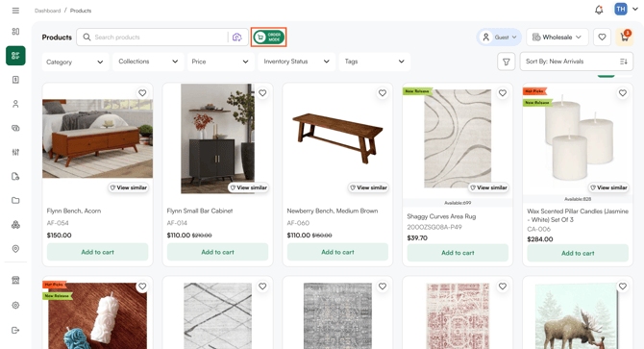Open the Shaggy Curves Area Rug image
644x349 pixels.
[x=458, y=138]
